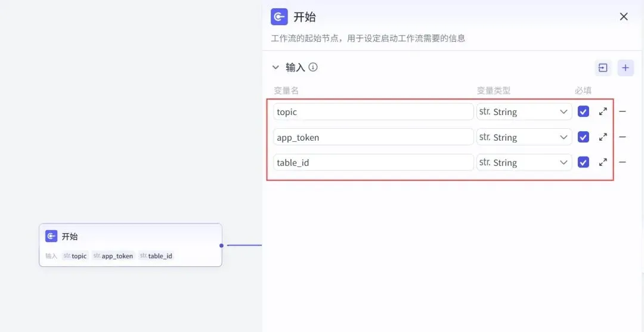Toggle the required checkbox for app_token
This screenshot has height=332, width=644.
583,137
